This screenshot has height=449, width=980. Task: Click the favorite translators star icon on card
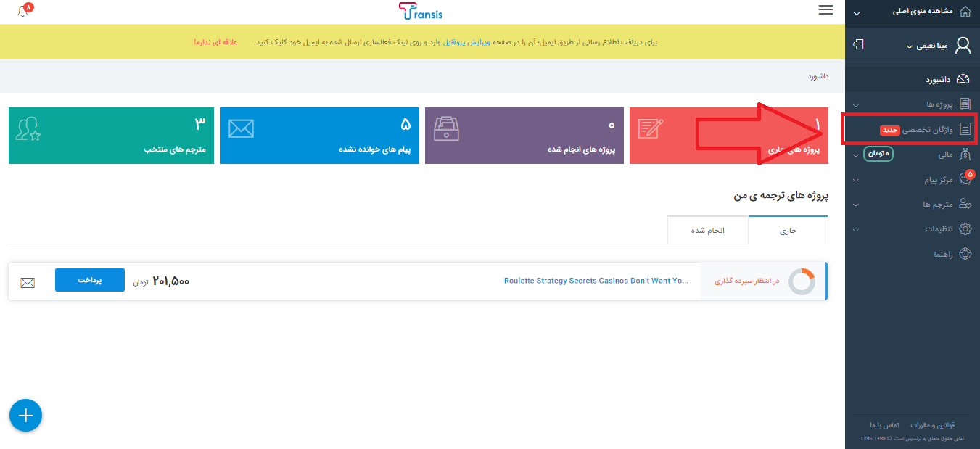click(29, 128)
